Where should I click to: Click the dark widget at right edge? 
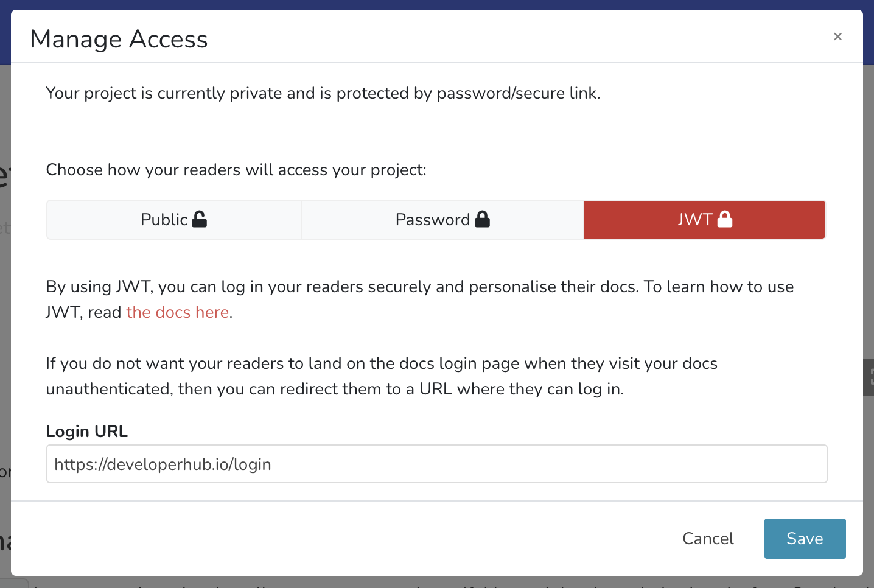pyautogui.click(x=869, y=377)
